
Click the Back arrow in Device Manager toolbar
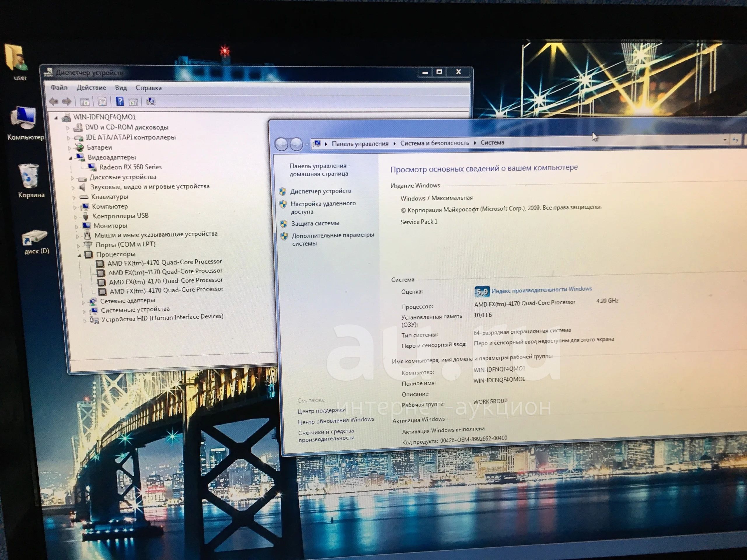point(54,101)
